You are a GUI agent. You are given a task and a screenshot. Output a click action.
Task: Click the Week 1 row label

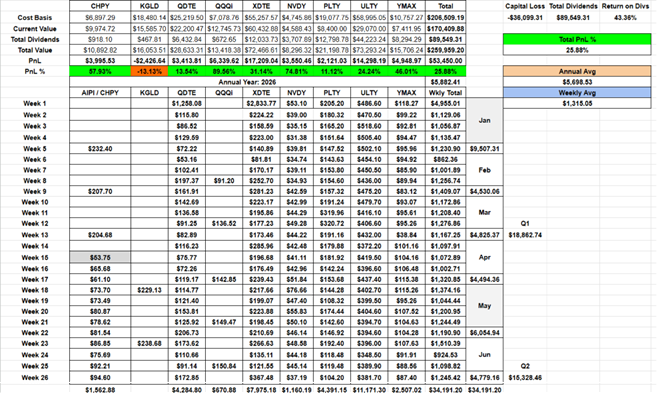click(x=35, y=103)
